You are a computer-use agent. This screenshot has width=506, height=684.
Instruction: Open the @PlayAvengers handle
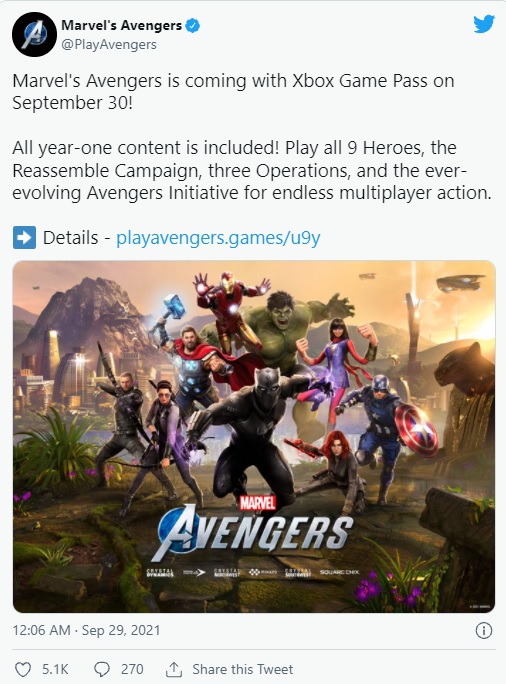pos(109,44)
